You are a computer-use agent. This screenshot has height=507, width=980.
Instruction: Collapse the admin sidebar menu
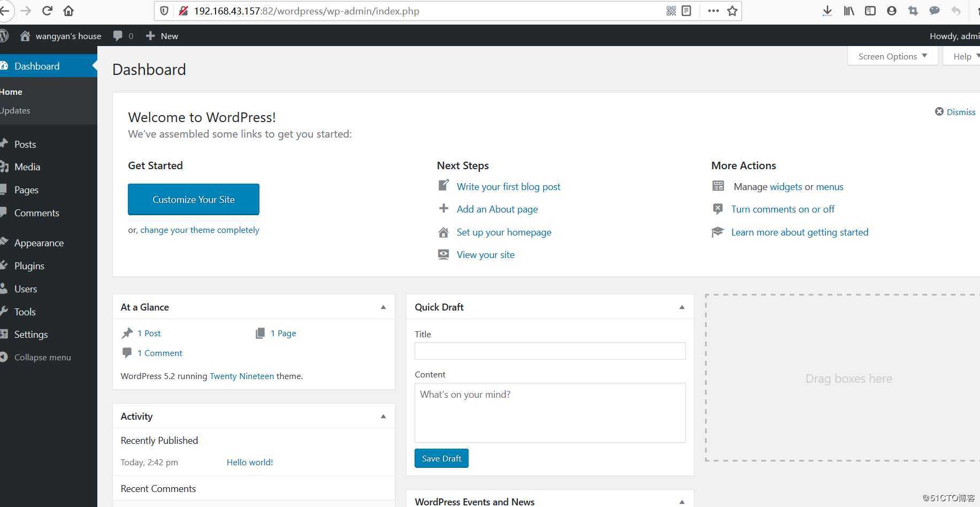36,357
